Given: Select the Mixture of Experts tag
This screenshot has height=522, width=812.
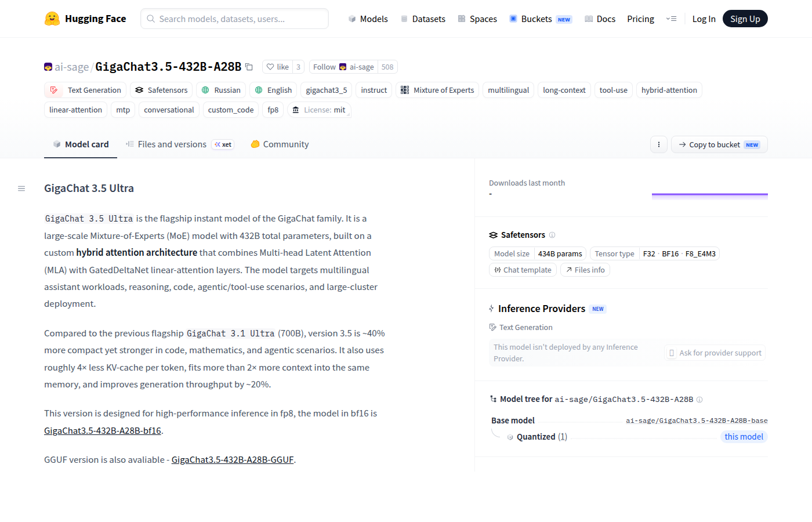Looking at the screenshot, I should click(x=437, y=90).
